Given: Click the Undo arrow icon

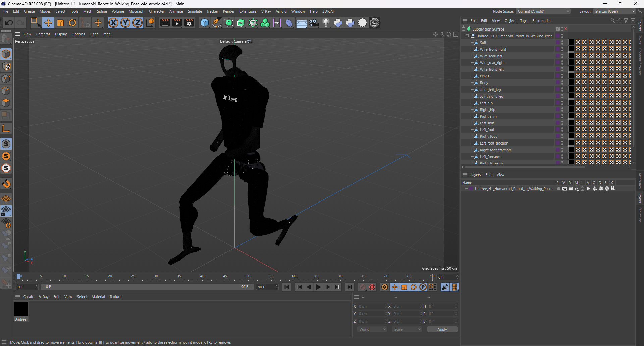Looking at the screenshot, I should (9, 23).
